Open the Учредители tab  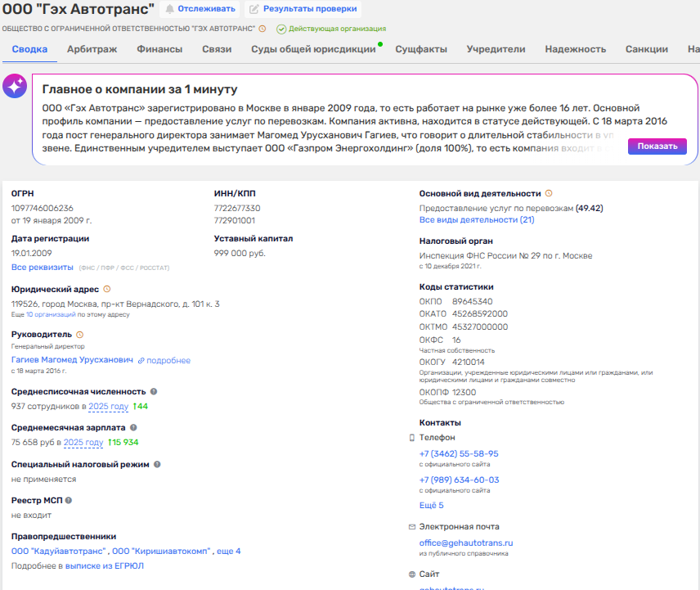click(496, 49)
